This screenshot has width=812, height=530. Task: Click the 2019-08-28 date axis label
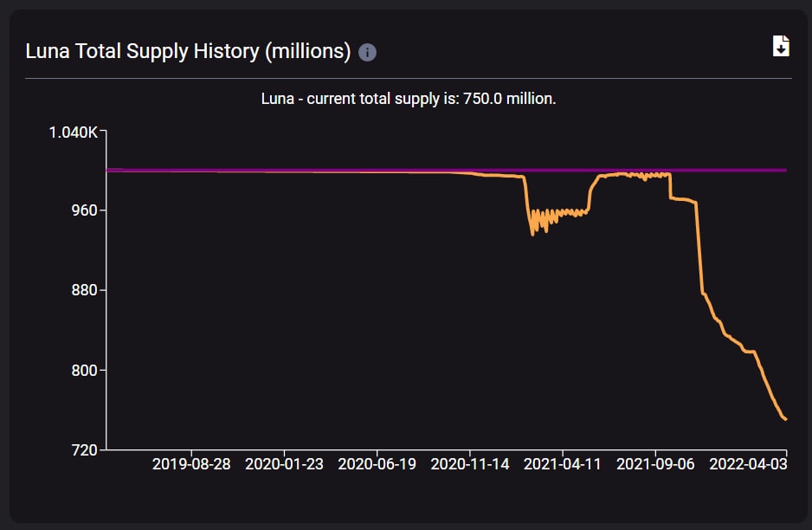coord(191,463)
